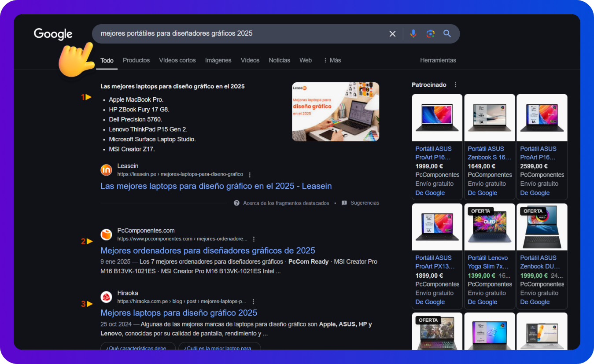Click the ASUS Zenbook DUO OFERTA product image
Screen dimensions: 594x364
pyautogui.click(x=542, y=227)
